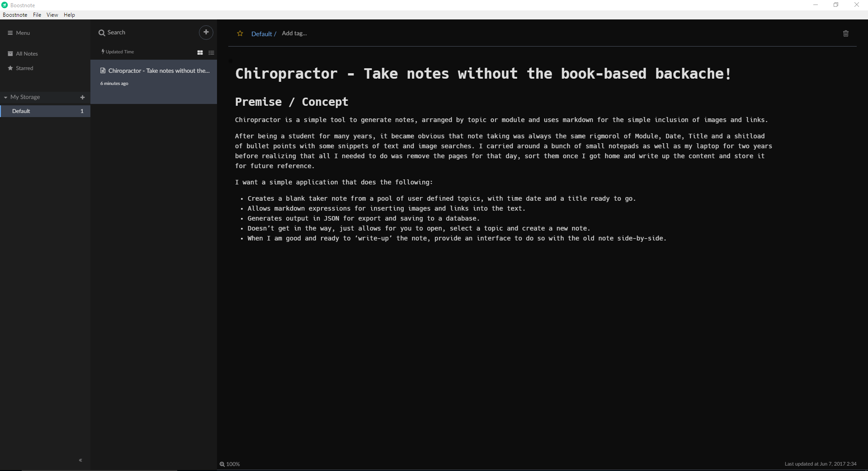The image size is (868, 471).
Task: Collapse the sidebar with chevron arrows
Action: [x=80, y=460]
